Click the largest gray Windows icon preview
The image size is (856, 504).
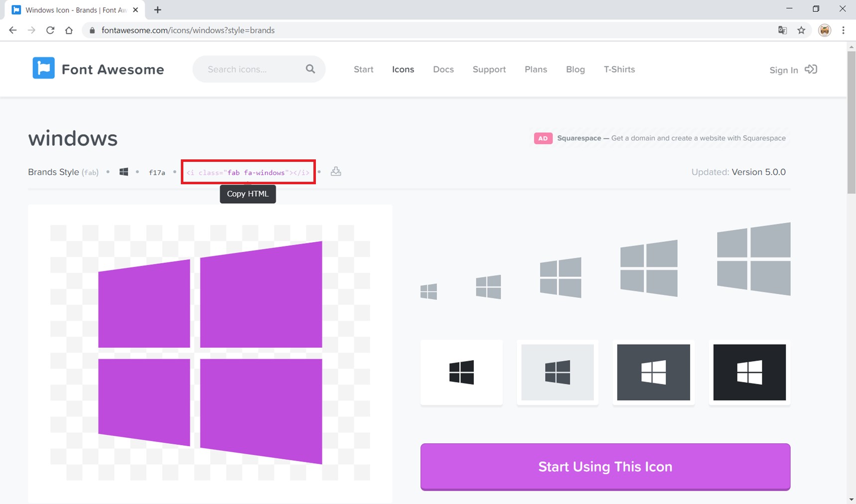point(753,259)
